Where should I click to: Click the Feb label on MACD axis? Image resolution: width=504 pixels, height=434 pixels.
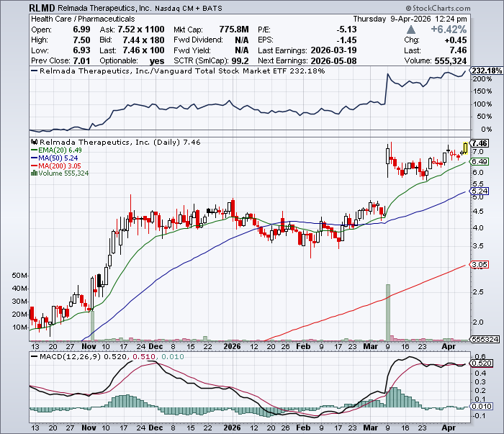point(303,428)
